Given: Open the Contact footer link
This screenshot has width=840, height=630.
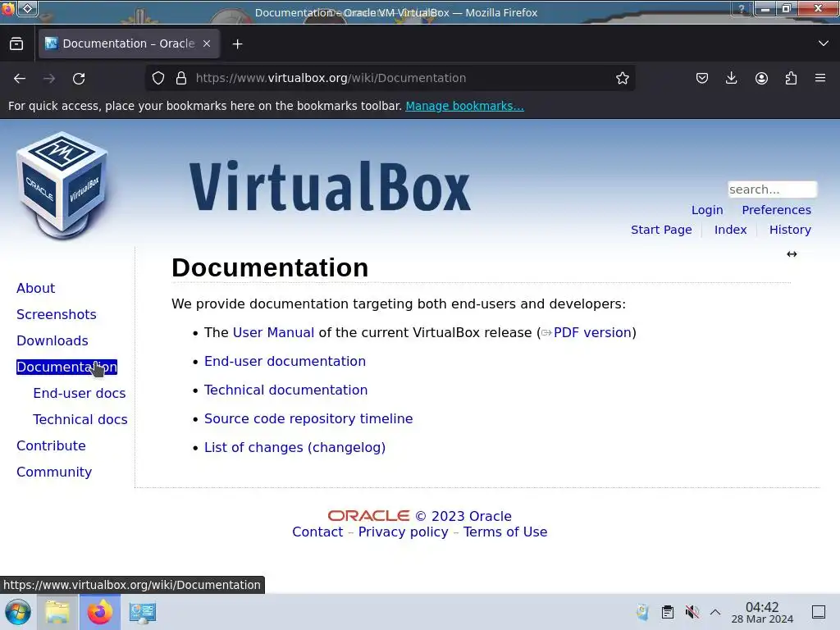Looking at the screenshot, I should tap(317, 532).
